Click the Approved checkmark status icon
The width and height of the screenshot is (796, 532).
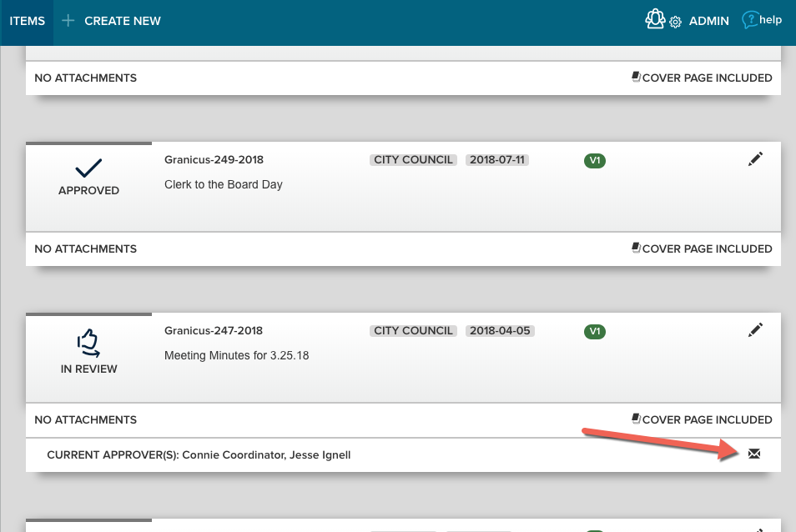pos(88,169)
